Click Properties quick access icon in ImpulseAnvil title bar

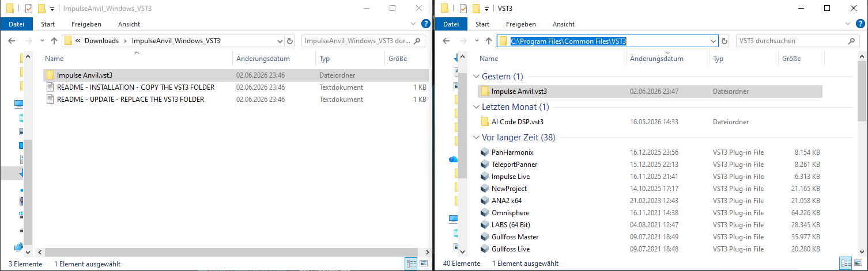click(x=29, y=8)
